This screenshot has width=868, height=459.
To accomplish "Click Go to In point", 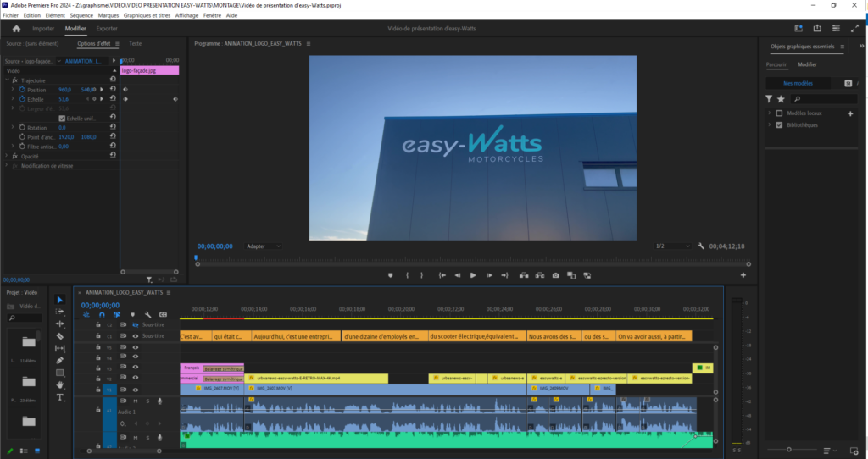I will click(x=442, y=275).
